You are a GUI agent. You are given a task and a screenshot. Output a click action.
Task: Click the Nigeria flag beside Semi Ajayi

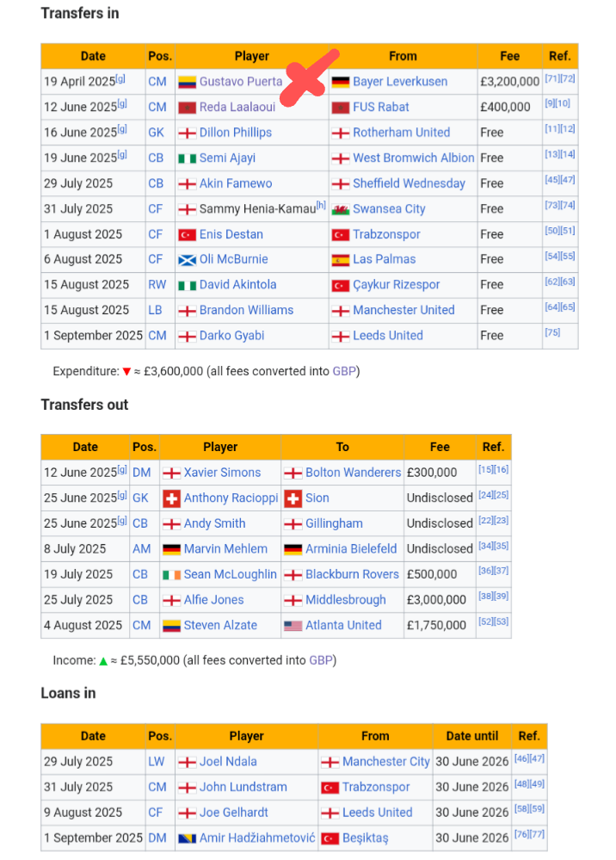pos(187,158)
